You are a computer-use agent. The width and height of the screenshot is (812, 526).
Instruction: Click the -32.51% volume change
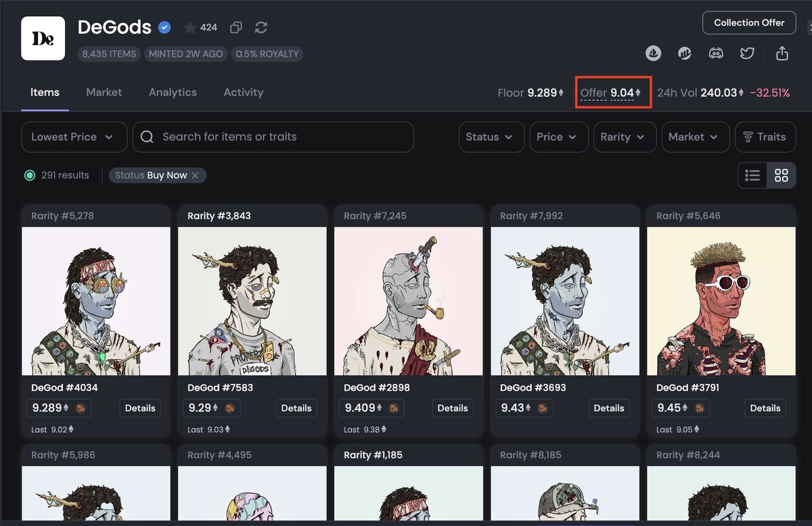(x=770, y=93)
